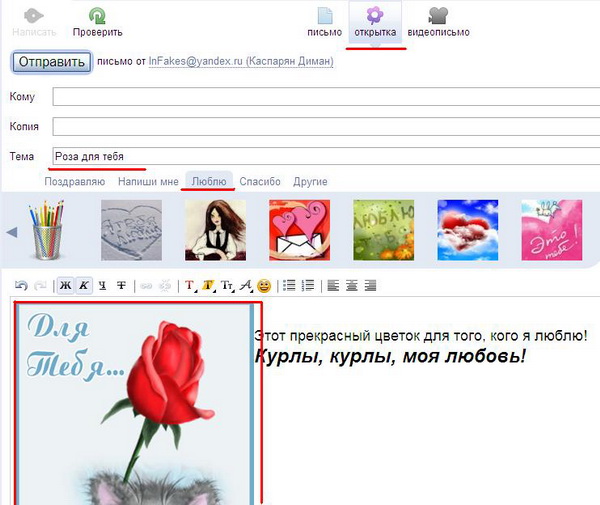Choose the pink hearts envelope postcard

tap(299, 230)
